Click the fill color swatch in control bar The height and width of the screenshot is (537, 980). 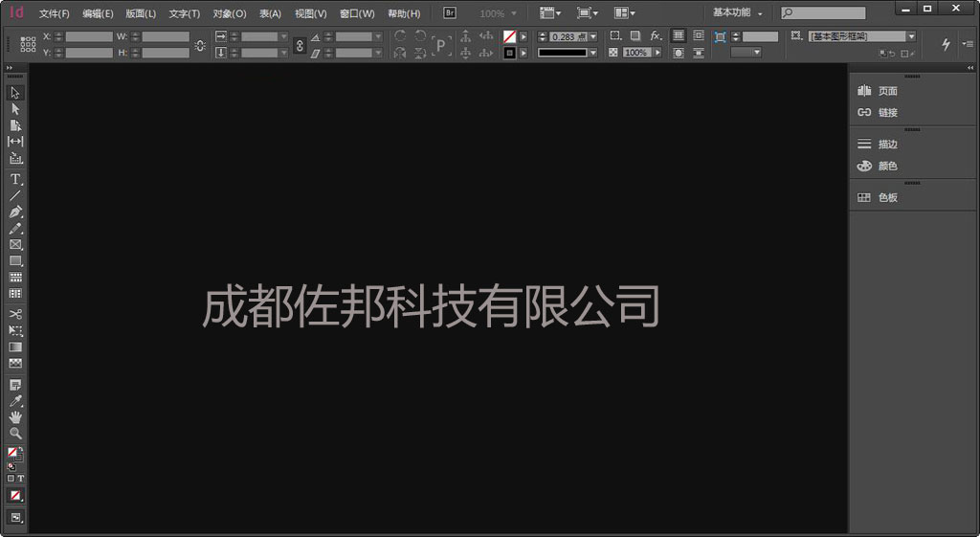510,36
